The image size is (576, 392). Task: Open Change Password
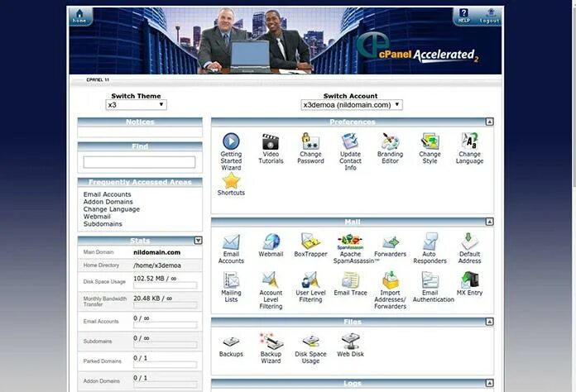[x=310, y=148]
